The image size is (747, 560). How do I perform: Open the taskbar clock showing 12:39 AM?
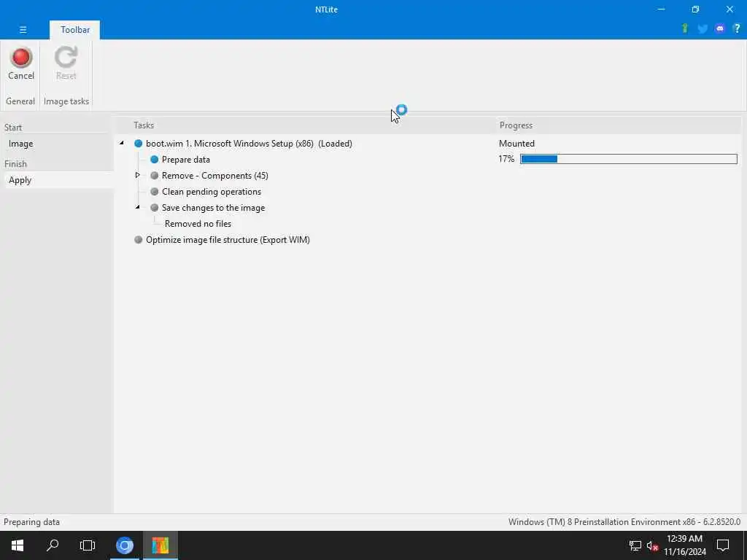tap(684, 545)
